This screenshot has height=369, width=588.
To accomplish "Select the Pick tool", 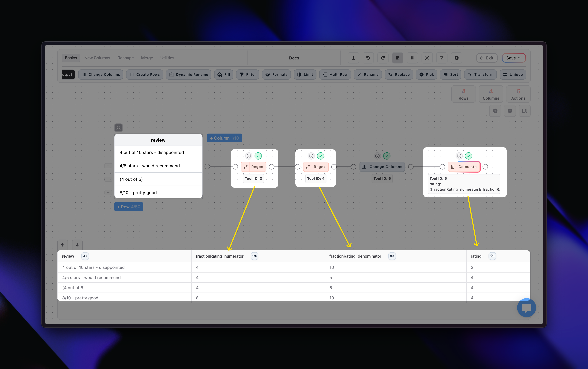I will tap(426, 74).
